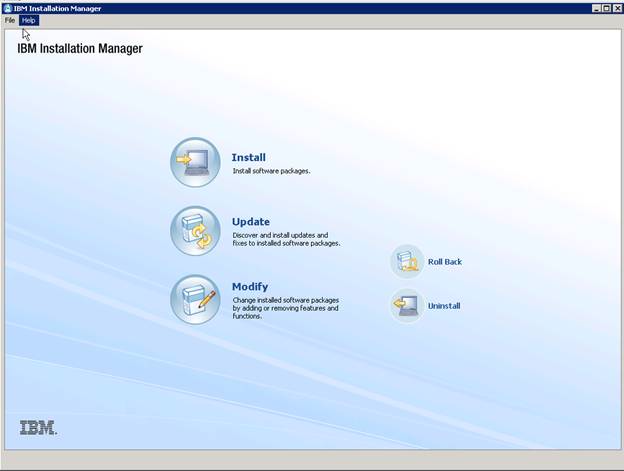Click the Roll Back icon
This screenshot has height=471, width=624.
[x=406, y=261]
